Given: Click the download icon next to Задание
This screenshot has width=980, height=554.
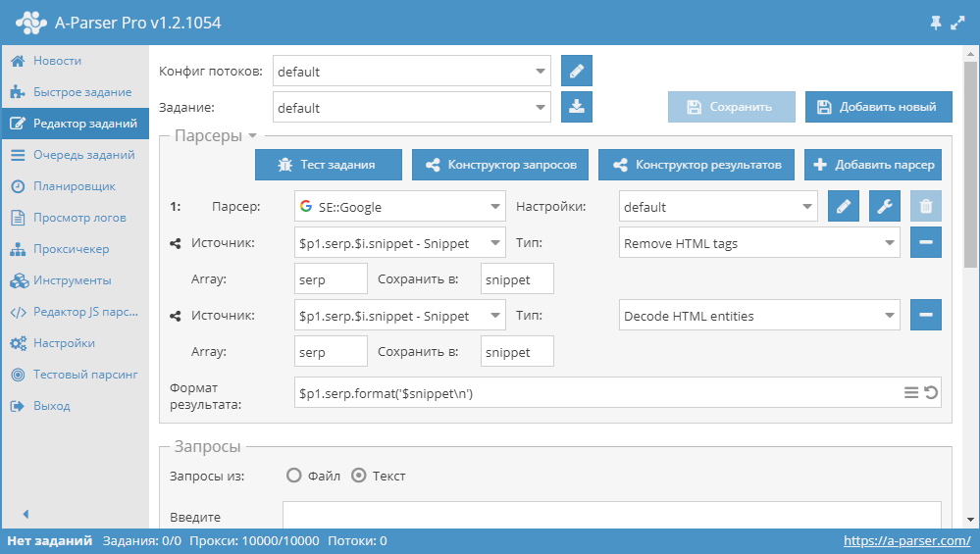Looking at the screenshot, I should (576, 107).
